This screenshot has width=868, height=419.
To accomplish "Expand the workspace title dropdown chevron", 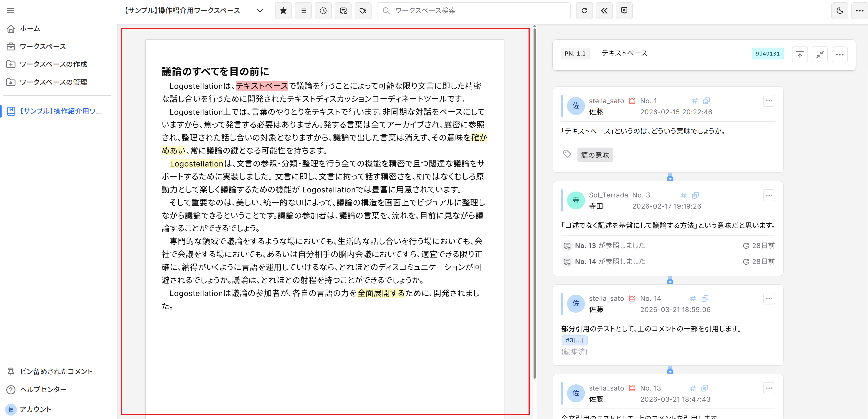I will click(x=260, y=11).
